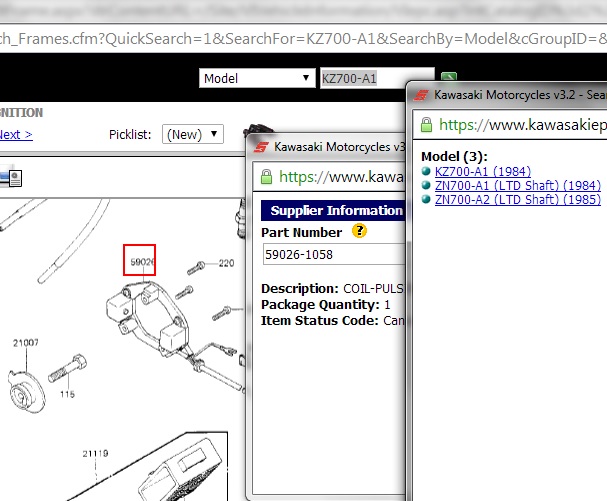
Task: Select highlighted part 59026 in the diagram
Action: point(139,262)
